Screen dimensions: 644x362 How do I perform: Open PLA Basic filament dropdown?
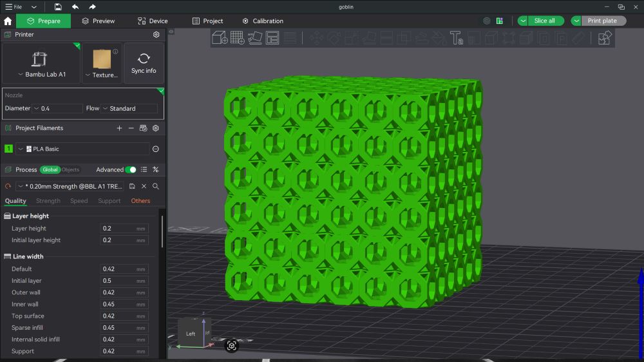(x=21, y=149)
